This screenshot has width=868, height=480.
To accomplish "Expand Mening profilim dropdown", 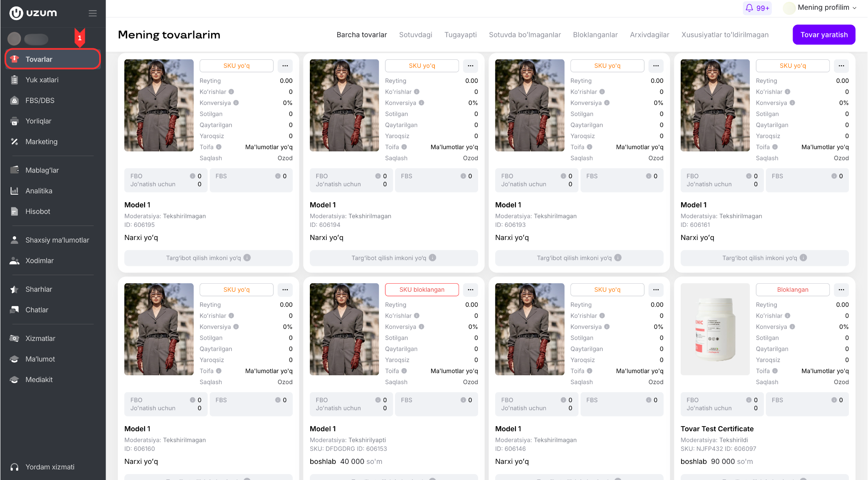I will pyautogui.click(x=820, y=8).
